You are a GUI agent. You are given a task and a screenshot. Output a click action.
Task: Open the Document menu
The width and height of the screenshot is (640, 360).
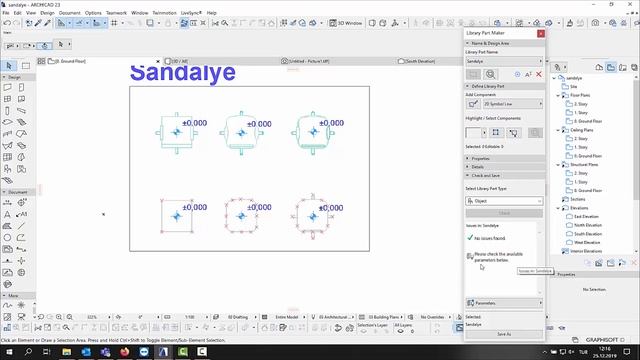click(x=69, y=13)
